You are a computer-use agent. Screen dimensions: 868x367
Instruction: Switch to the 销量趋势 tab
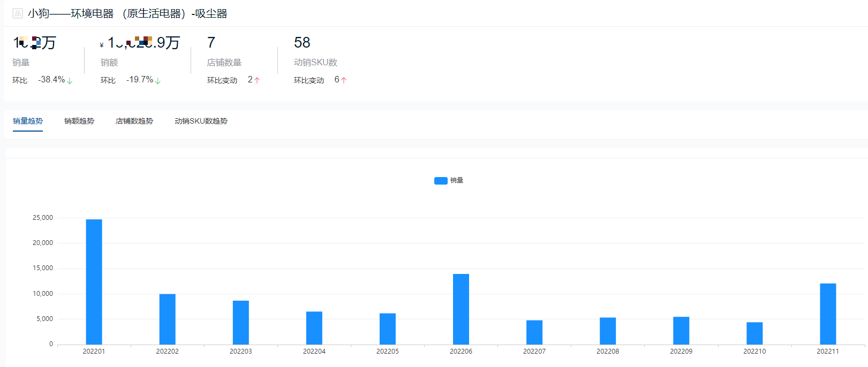(28, 121)
